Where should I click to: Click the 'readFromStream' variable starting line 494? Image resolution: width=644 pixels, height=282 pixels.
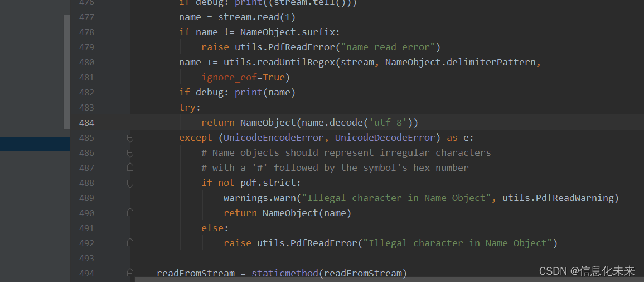[196, 274]
